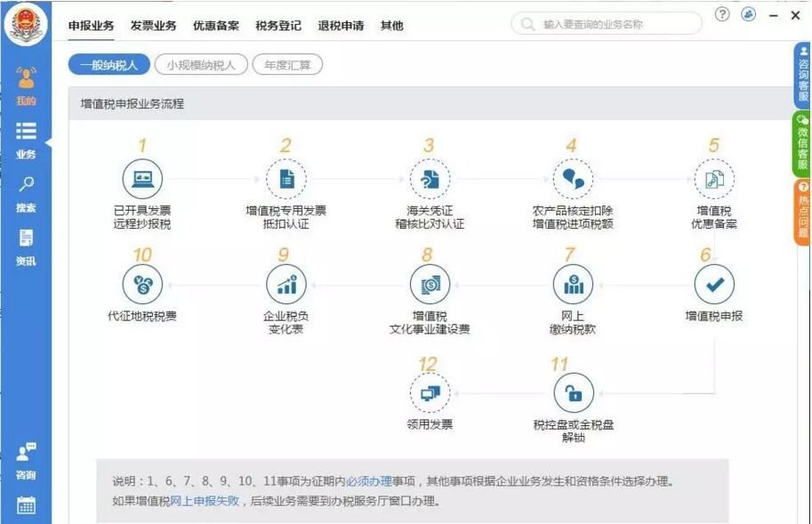
Task: Expand the 咨询客服 side panel
Action: 802,89
